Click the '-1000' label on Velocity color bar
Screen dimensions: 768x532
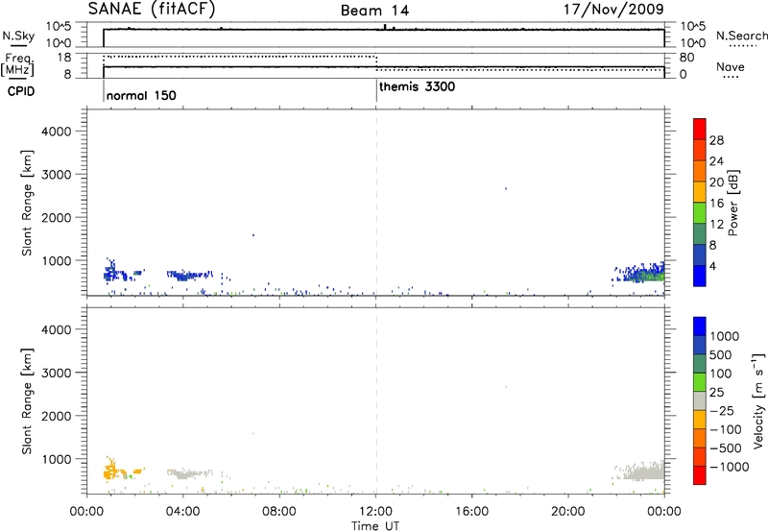pyautogui.click(x=729, y=467)
